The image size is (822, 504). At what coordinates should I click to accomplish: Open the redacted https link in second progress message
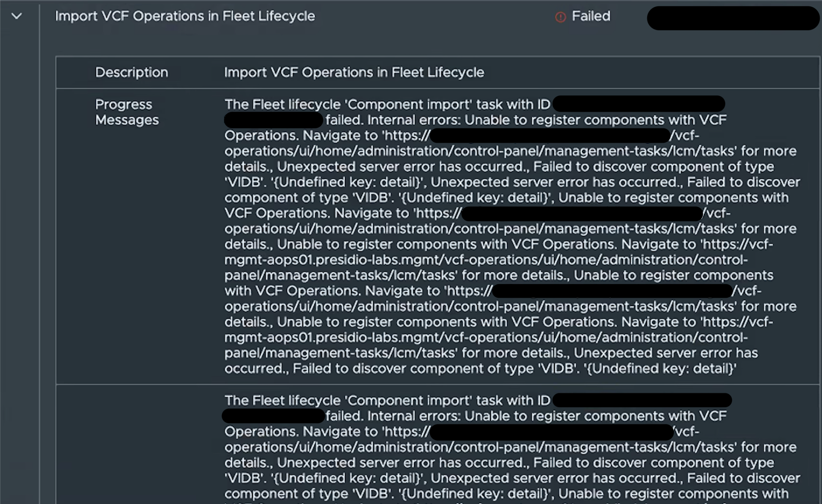[552, 432]
